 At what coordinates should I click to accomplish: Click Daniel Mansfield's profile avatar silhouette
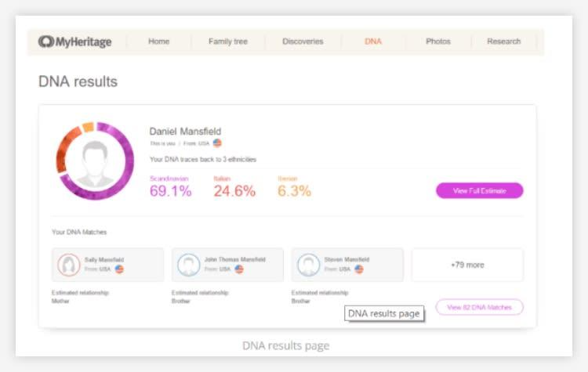[94, 161]
